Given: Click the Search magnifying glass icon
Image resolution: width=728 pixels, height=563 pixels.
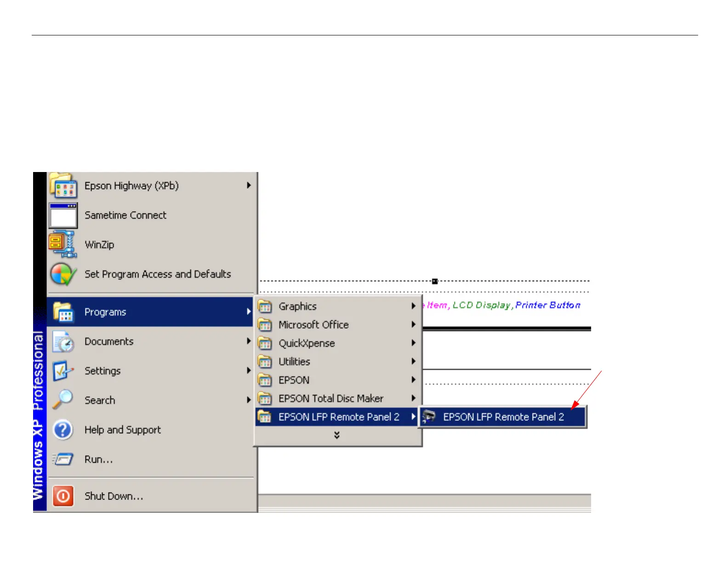Looking at the screenshot, I should tap(63, 400).
